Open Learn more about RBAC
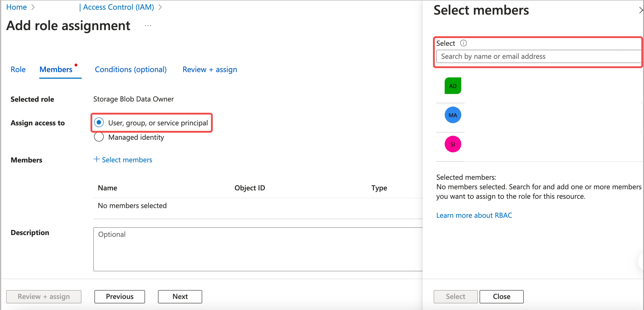 pos(474,215)
